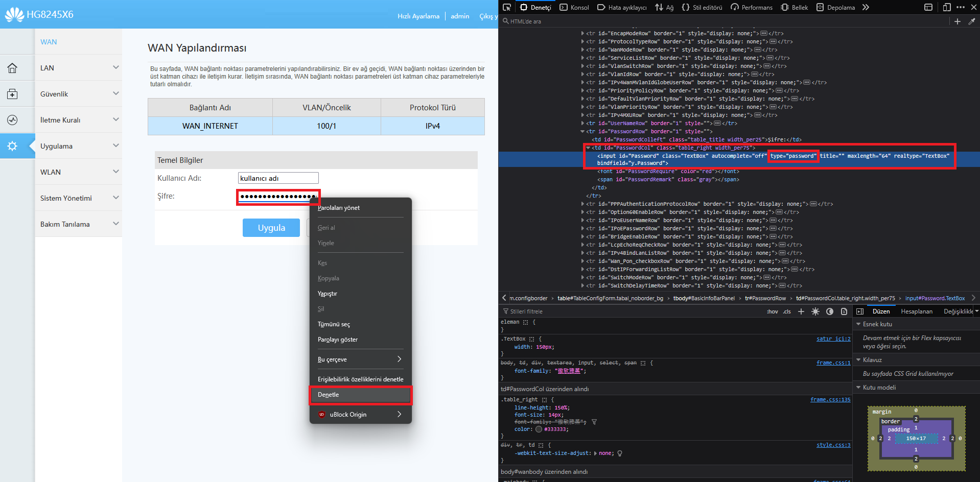
Task: Select Tümünü seç in context menu
Action: [361, 324]
